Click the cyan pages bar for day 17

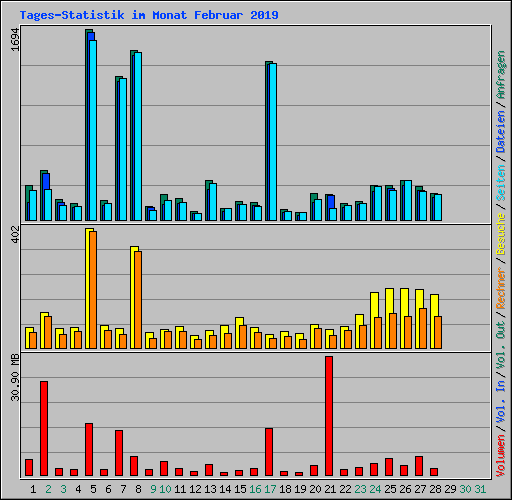pos(273,142)
